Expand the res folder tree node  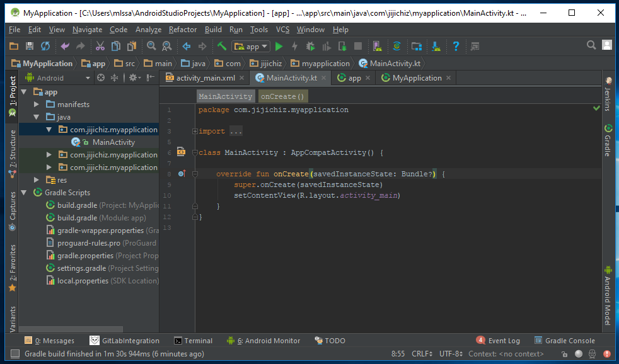[x=37, y=180]
